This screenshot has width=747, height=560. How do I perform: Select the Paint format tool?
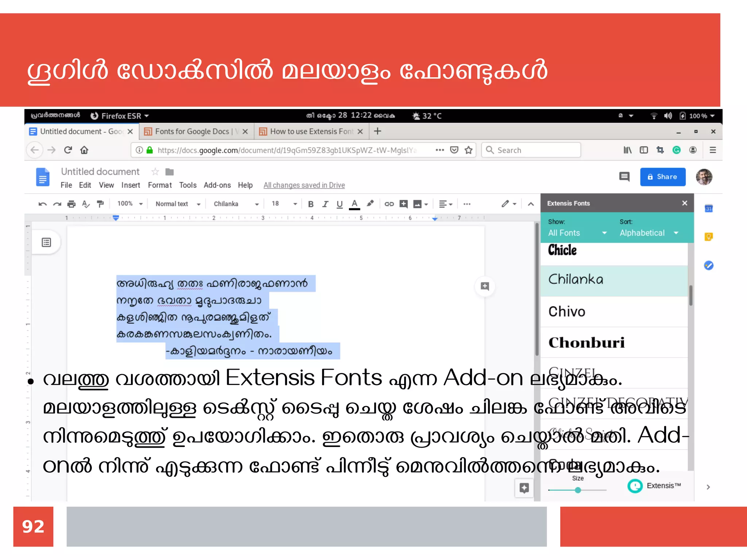[x=100, y=204]
